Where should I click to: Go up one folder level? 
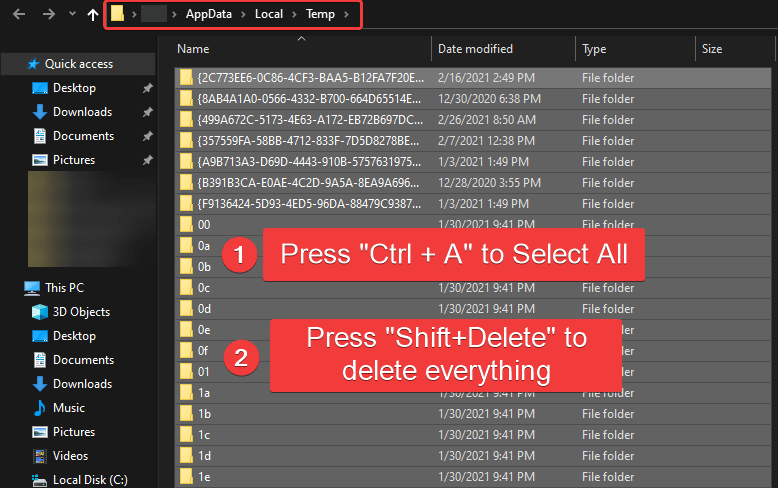(x=93, y=14)
